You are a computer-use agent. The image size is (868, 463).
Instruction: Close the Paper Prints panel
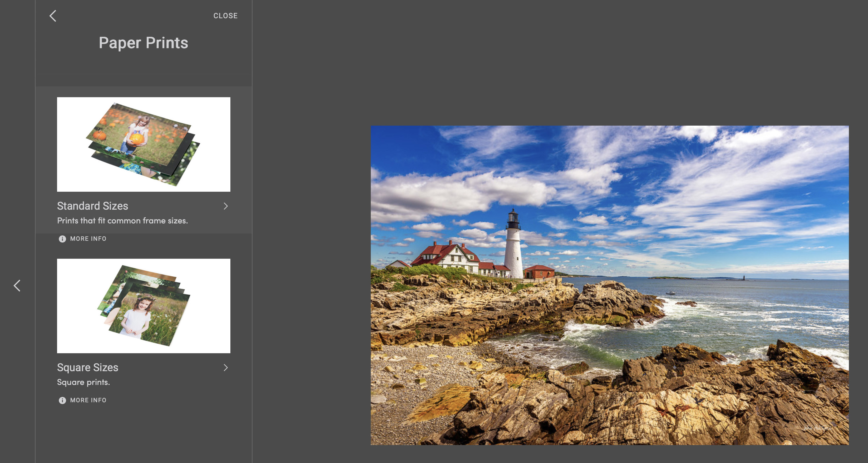point(225,16)
